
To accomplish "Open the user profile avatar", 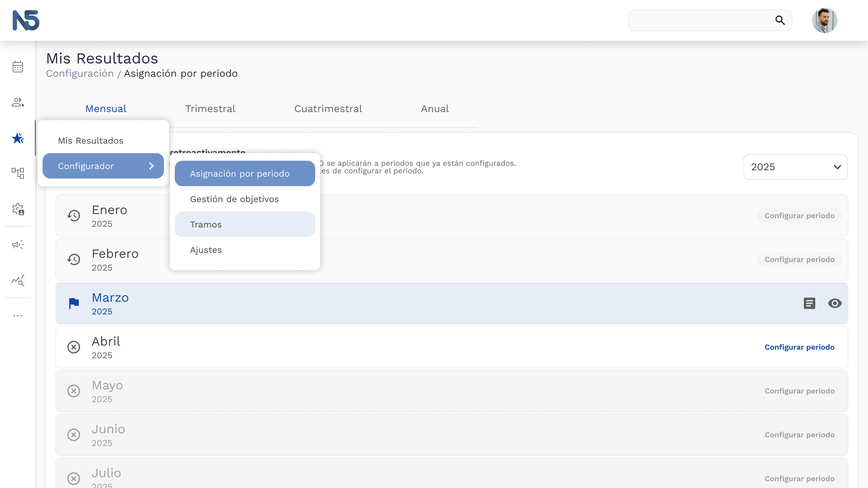I will 824,20.
